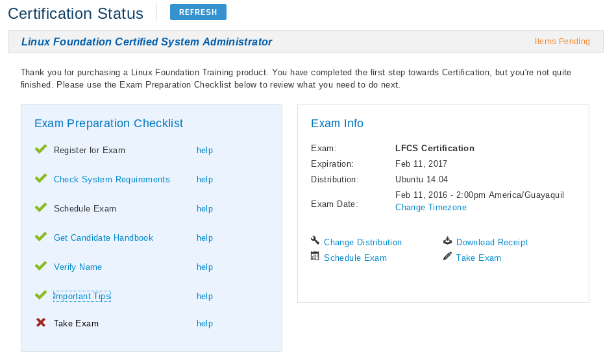Open the Download Receipt link
The image size is (616, 364).
point(492,242)
